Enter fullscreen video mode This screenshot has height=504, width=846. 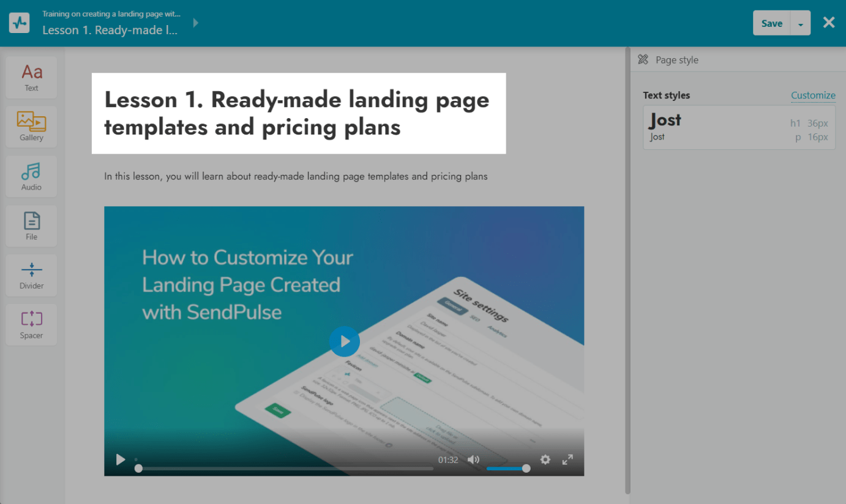point(567,459)
